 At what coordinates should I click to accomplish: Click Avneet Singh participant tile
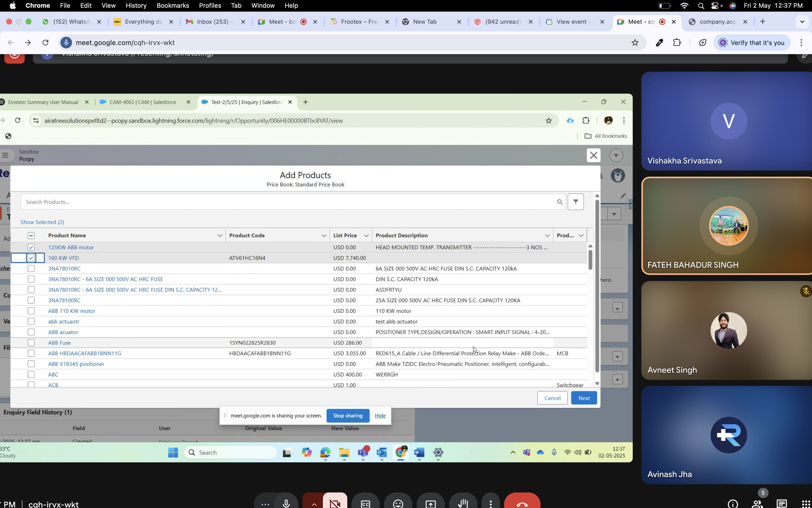click(726, 331)
